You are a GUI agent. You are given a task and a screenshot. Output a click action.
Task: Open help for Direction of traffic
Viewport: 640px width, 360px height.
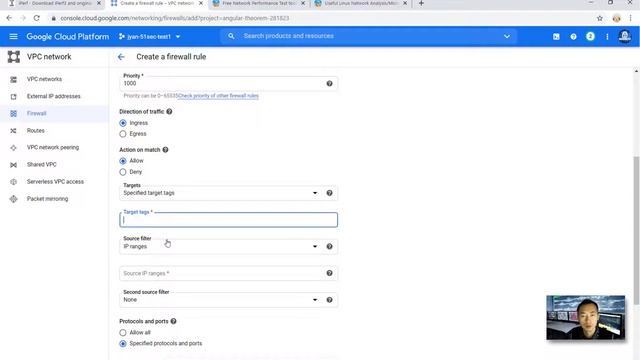click(169, 111)
